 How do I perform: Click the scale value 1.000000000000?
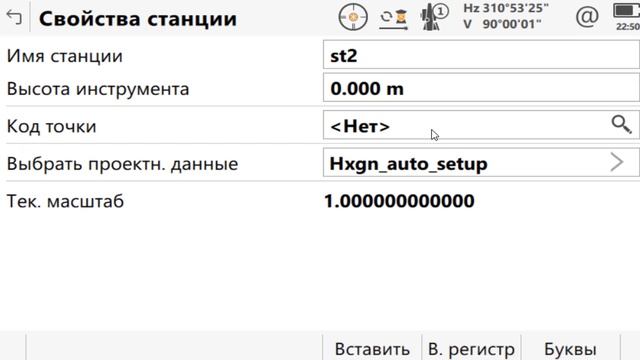[x=399, y=201]
